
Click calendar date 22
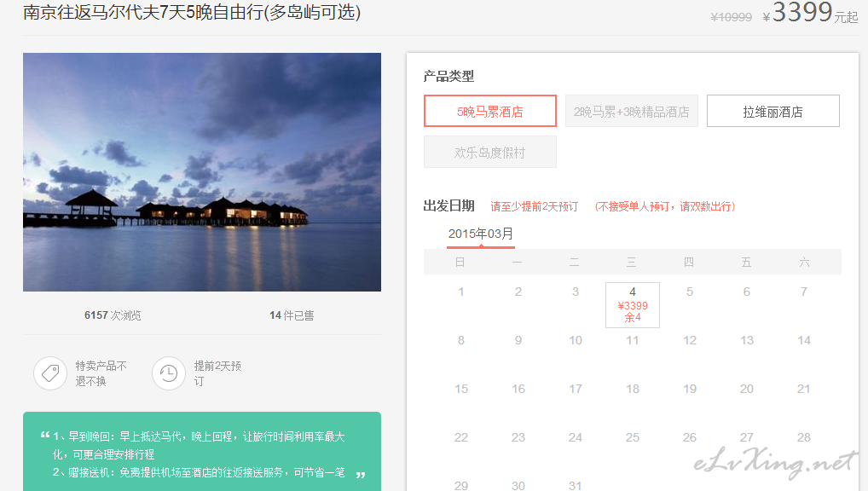(x=461, y=438)
